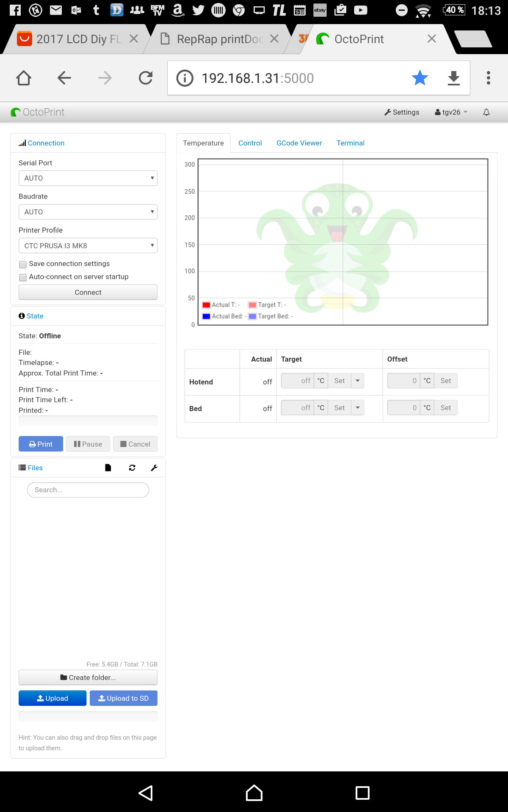This screenshot has height=812, width=508.
Task: Tap the Twitter notification icon
Action: tap(198, 10)
